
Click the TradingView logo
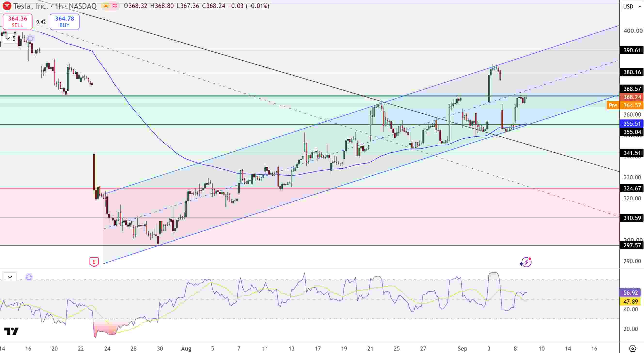(x=11, y=331)
